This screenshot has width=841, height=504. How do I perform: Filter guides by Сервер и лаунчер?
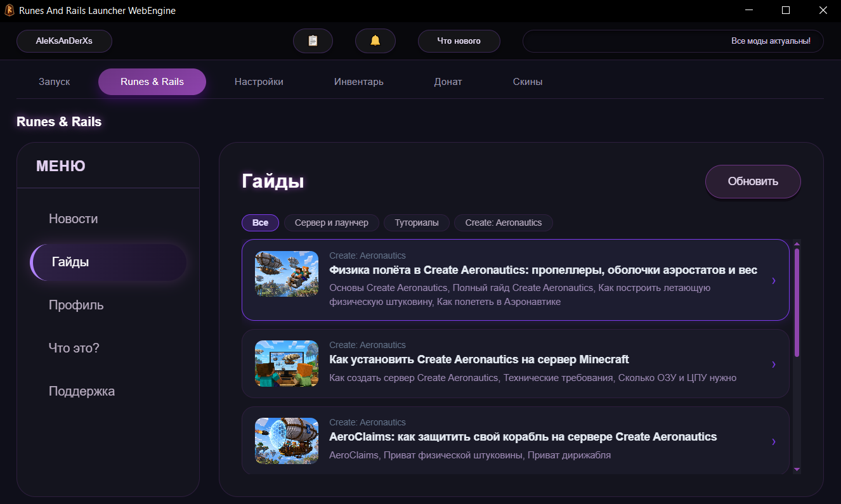[x=332, y=223]
